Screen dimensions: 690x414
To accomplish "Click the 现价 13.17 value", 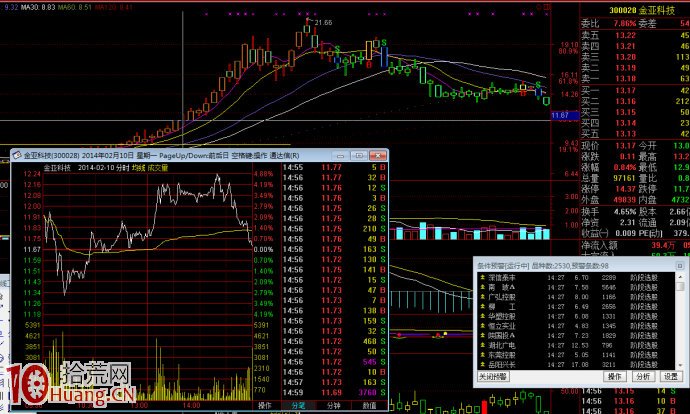I will point(625,146).
